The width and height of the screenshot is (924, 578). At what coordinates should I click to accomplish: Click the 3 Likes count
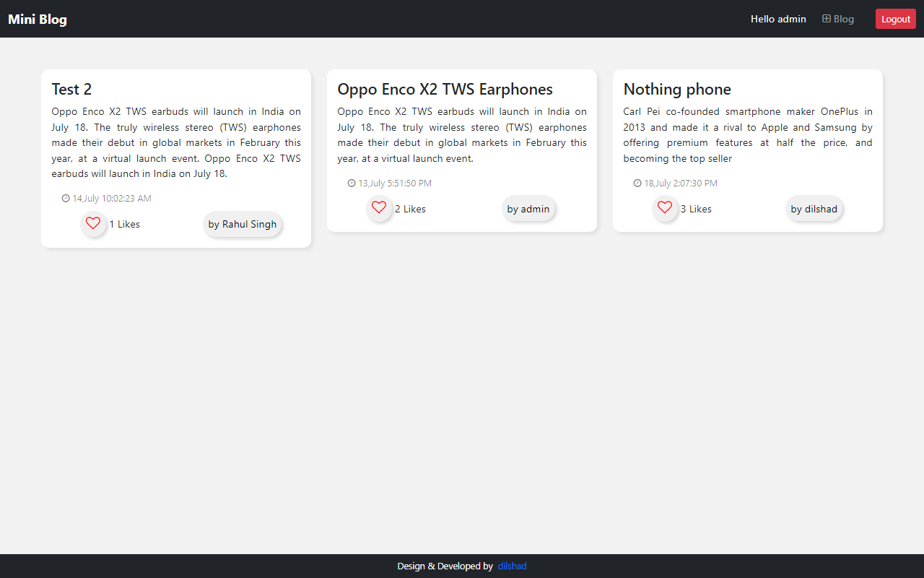696,209
